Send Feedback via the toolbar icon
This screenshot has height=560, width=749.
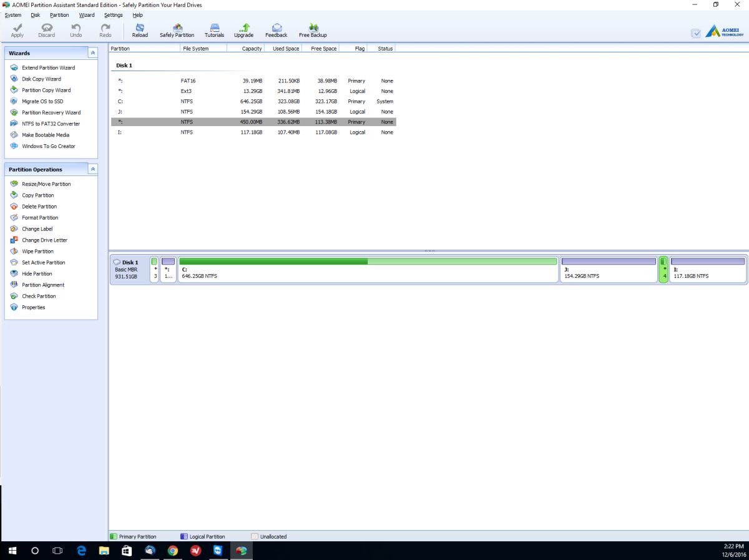click(x=277, y=31)
